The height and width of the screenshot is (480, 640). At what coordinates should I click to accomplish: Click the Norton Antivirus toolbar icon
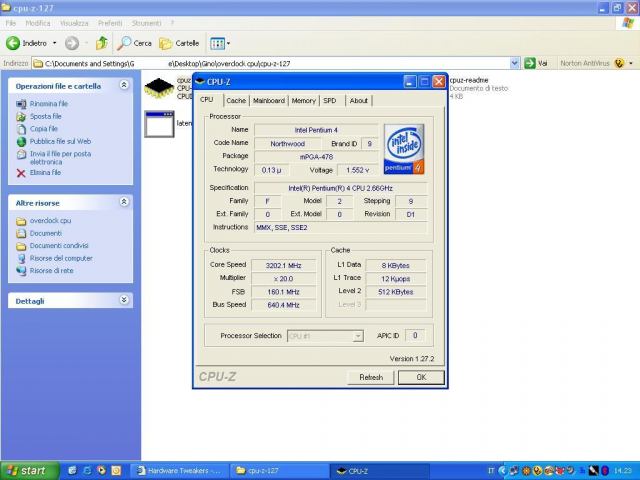click(619, 63)
